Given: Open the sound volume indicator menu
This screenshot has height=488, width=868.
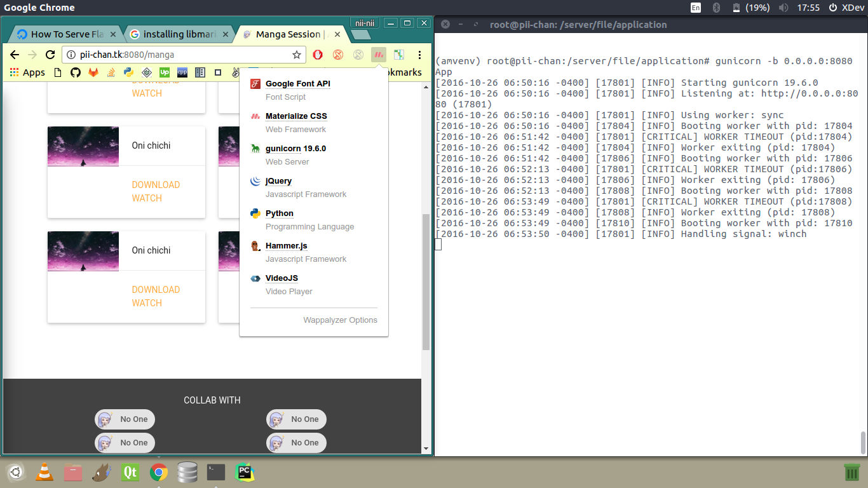Looking at the screenshot, I should pyautogui.click(x=783, y=8).
